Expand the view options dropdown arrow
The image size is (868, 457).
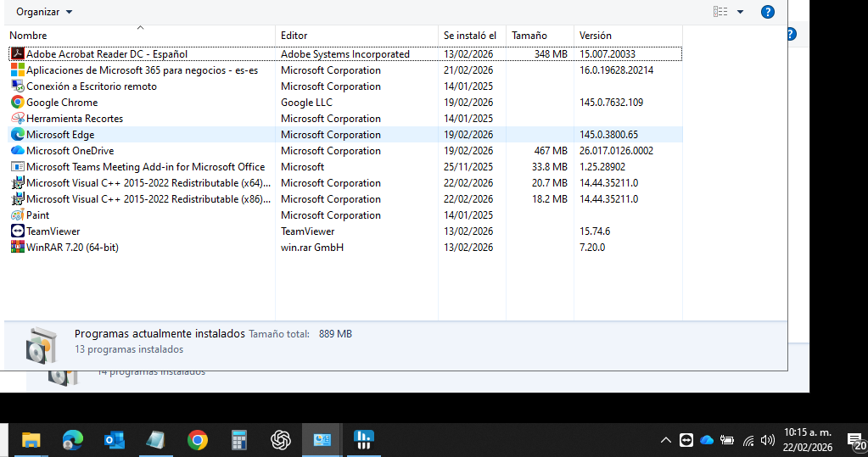pyautogui.click(x=740, y=12)
